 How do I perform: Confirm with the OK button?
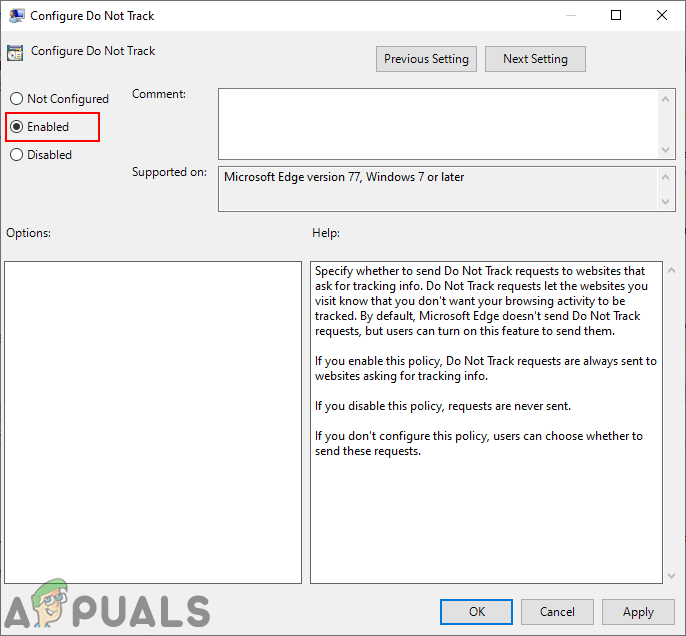tap(476, 612)
